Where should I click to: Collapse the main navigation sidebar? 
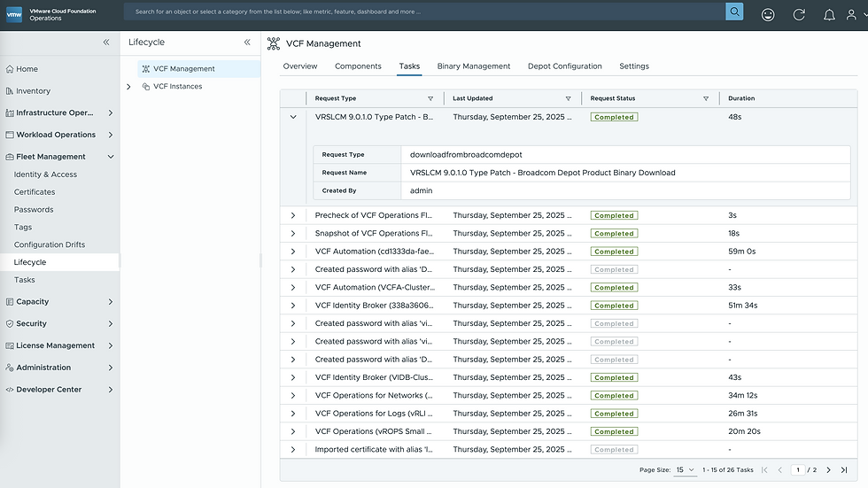click(106, 43)
